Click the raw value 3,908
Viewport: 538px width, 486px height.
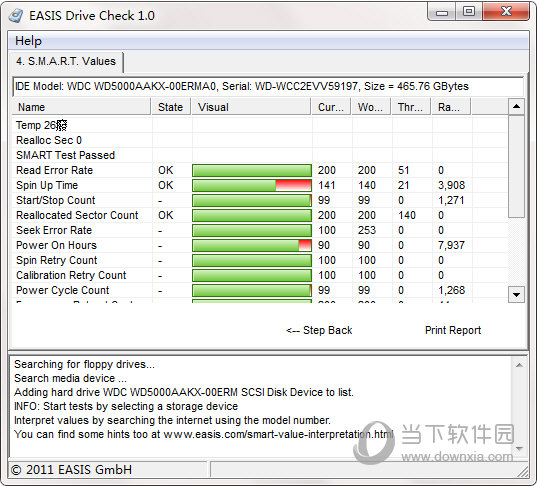tap(452, 185)
